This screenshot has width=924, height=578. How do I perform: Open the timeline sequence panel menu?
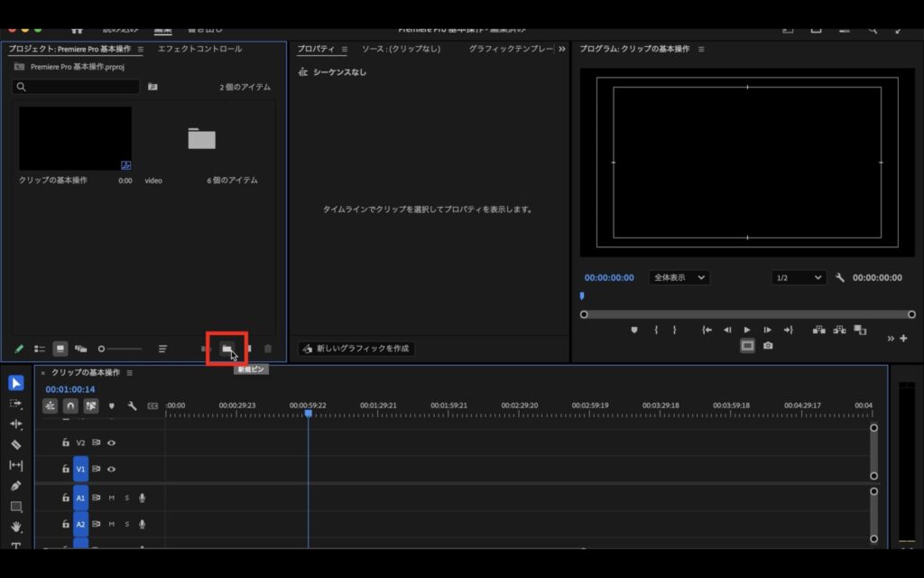pyautogui.click(x=130, y=373)
